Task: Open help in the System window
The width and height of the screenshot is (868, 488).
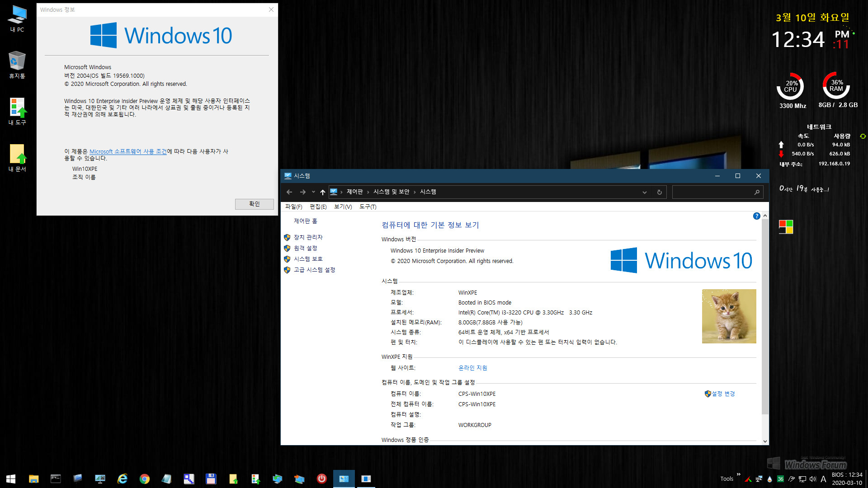Action: [756, 216]
